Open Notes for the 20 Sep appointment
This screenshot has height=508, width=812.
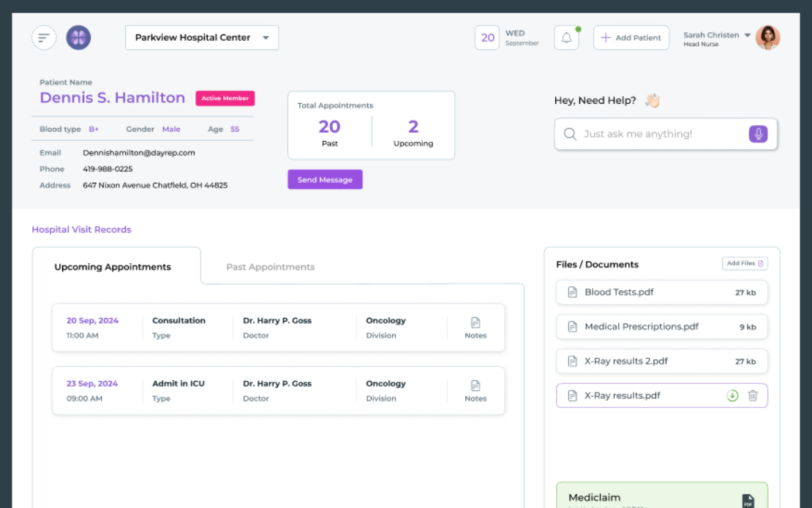coord(475,327)
